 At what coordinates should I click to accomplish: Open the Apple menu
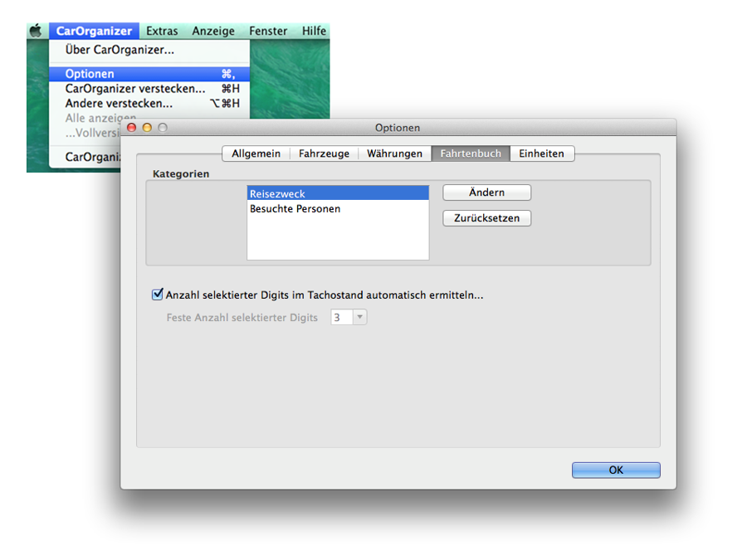pos(36,31)
